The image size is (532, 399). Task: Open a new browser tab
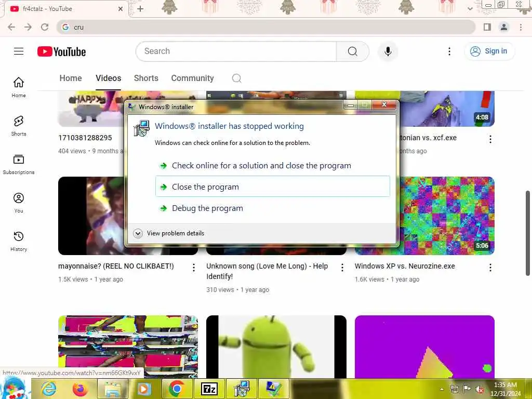[140, 9]
